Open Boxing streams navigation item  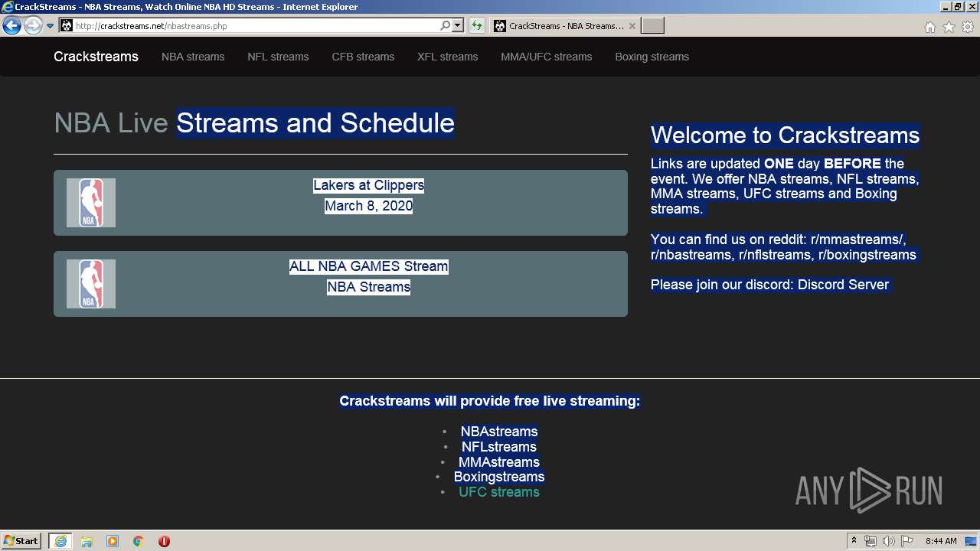[652, 57]
